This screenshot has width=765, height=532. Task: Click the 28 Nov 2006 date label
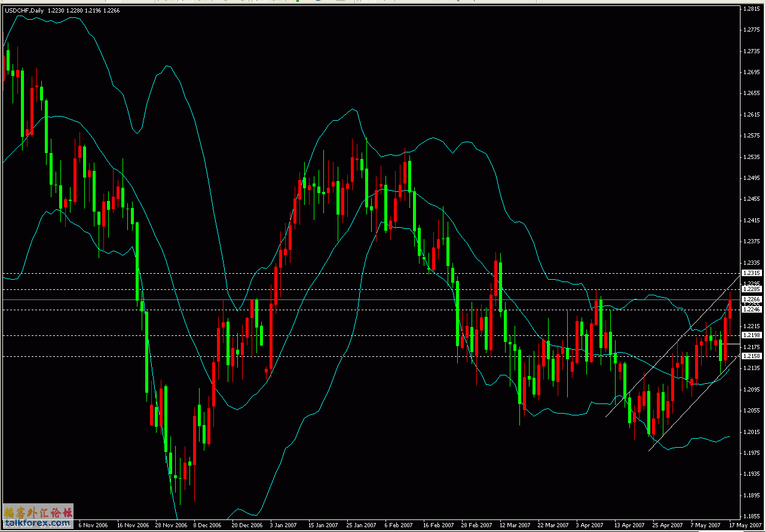click(170, 525)
